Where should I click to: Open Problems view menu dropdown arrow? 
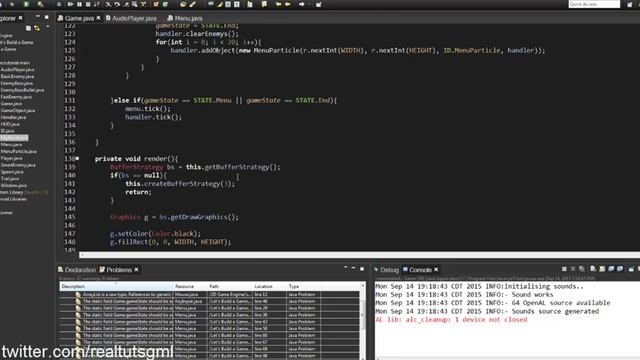tap(345, 268)
